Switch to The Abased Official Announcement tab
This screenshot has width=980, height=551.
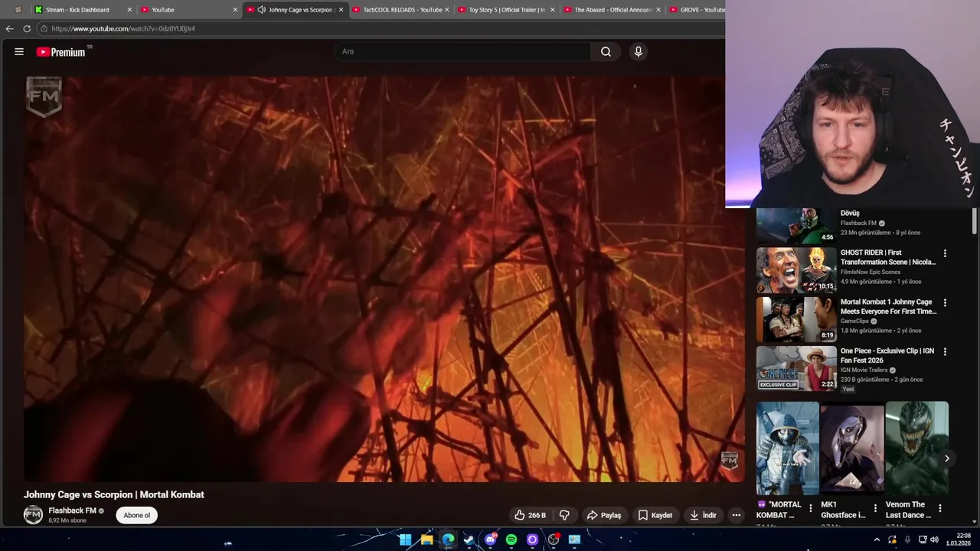(612, 10)
